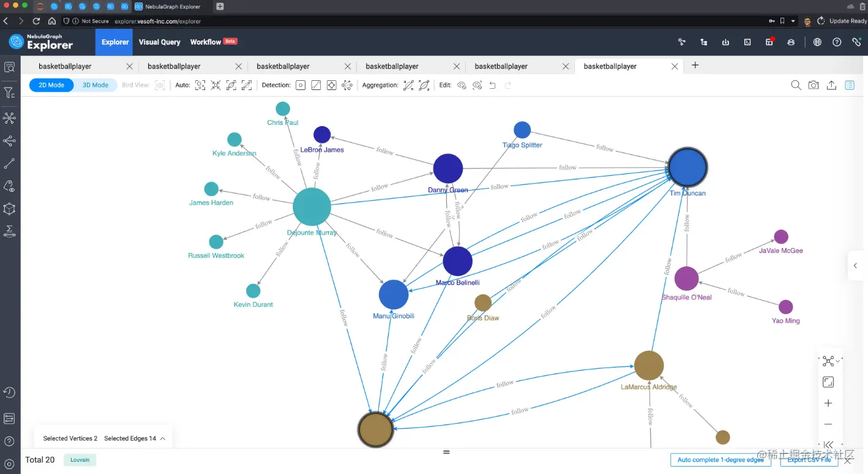Open the Visual Query tab

(159, 42)
